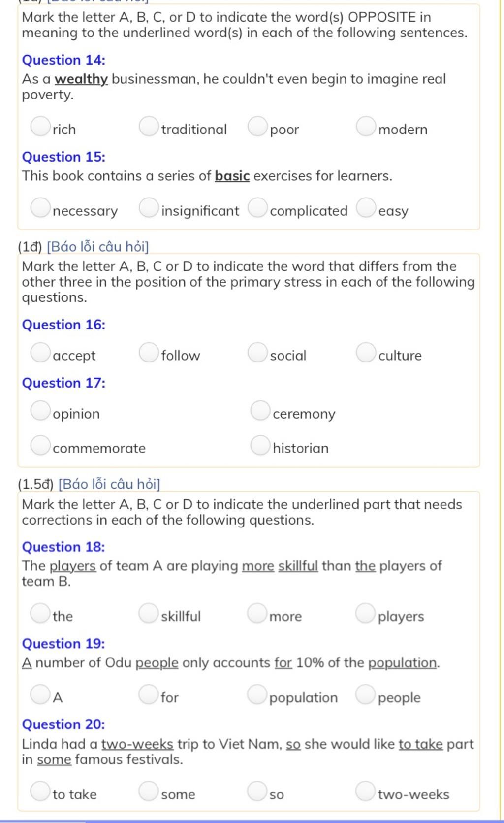Select 'skillful' for Question 18
This screenshot has width=504, height=823.
click(148, 613)
